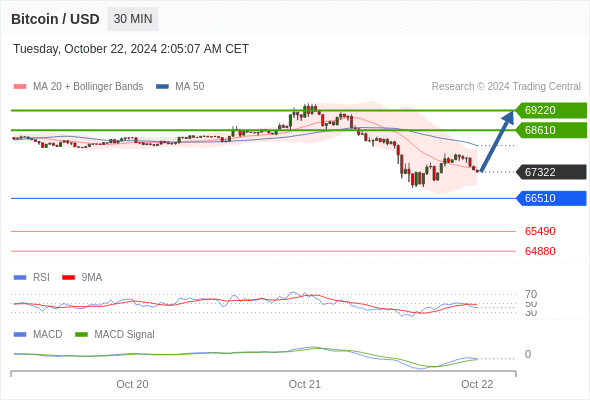Click the Oct 20 date marker
This screenshot has height=400, width=590.
132,384
